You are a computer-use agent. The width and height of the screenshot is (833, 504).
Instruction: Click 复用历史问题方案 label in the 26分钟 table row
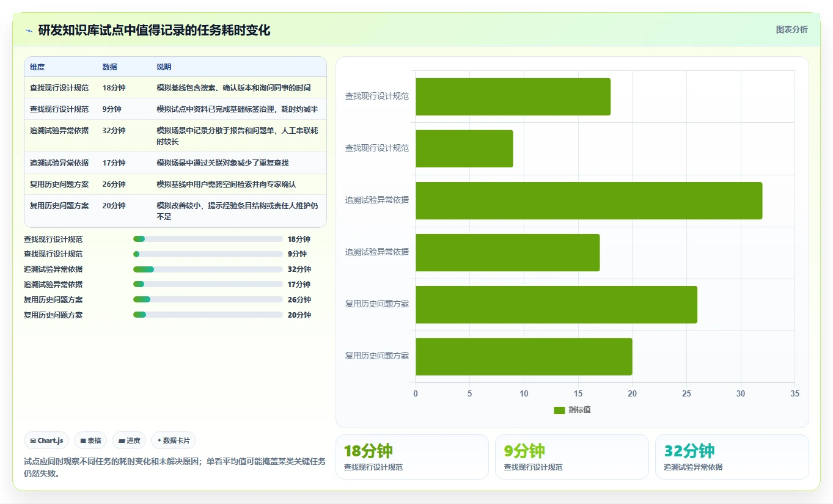tap(59, 184)
